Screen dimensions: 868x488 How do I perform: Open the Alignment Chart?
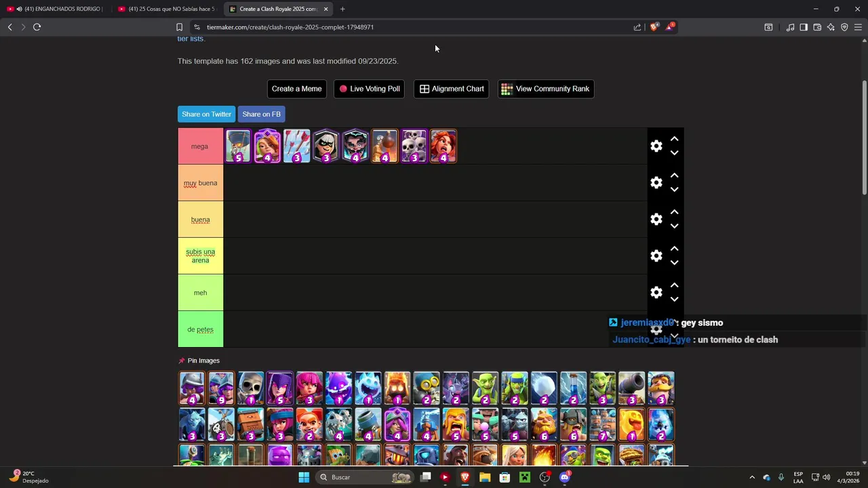452,89
